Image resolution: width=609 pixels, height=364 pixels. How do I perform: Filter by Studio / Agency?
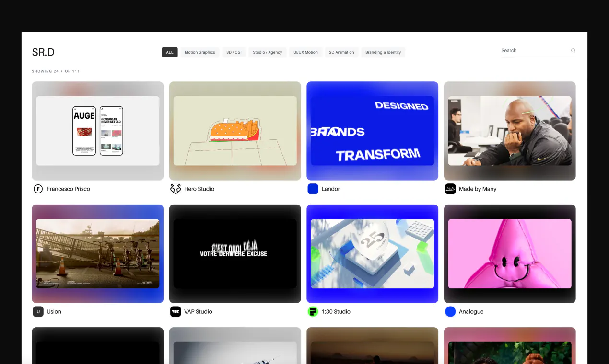pyautogui.click(x=268, y=52)
